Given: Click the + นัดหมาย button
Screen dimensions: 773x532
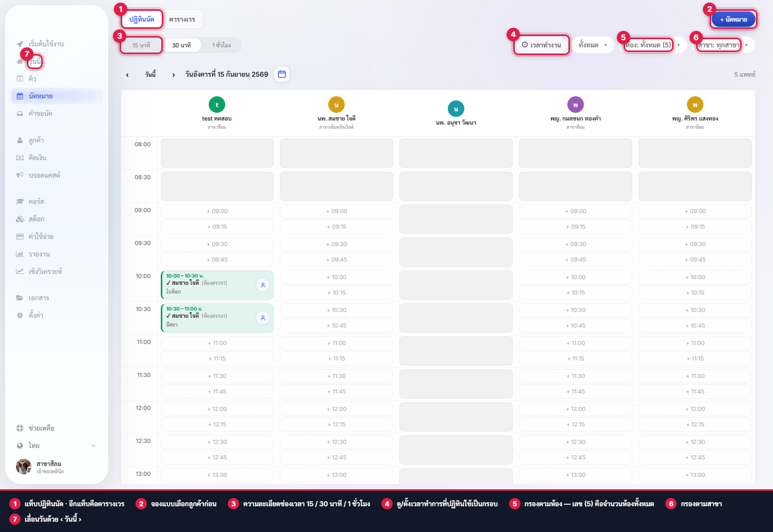Looking at the screenshot, I should tap(733, 20).
